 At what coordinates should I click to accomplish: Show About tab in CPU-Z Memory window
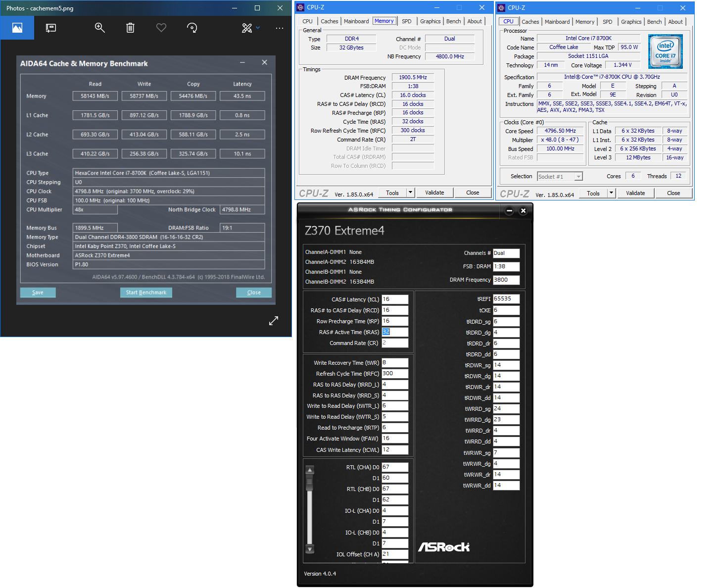(475, 21)
